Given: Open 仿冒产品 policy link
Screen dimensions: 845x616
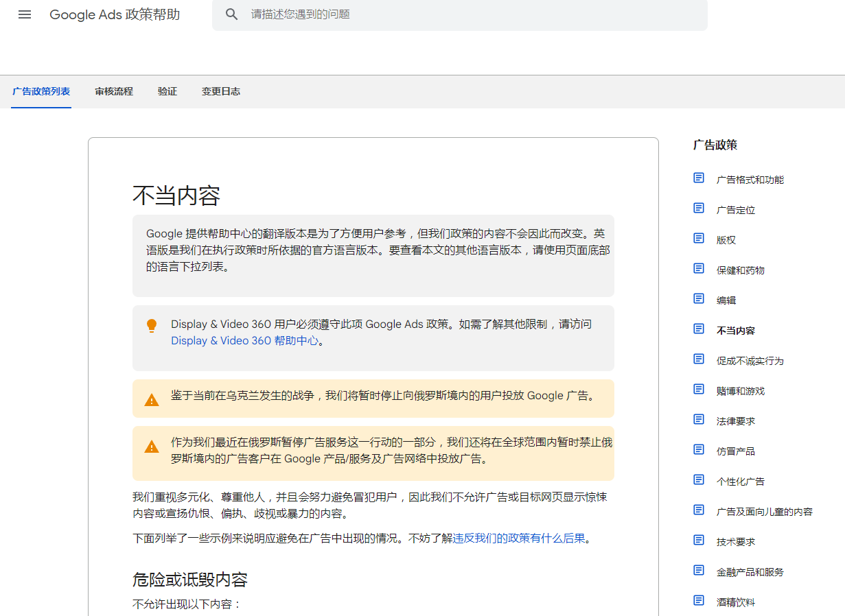Looking at the screenshot, I should coord(736,451).
